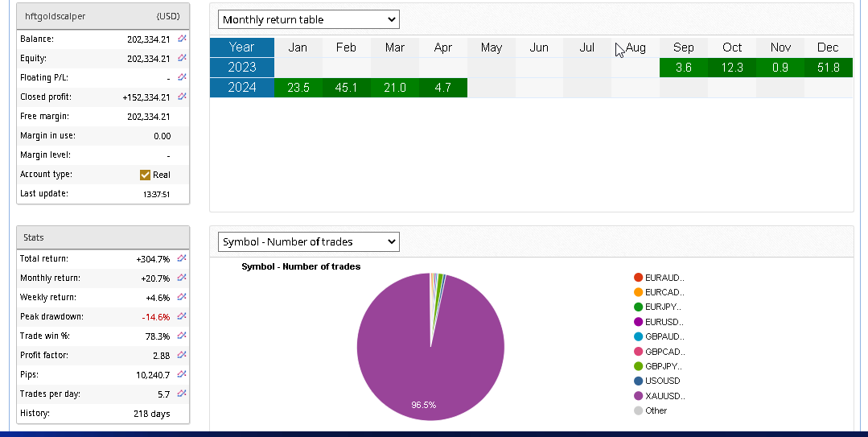Image resolution: width=868 pixels, height=437 pixels.
Task: Expand the Symbol - Number of trades dropdown
Action: tap(309, 241)
